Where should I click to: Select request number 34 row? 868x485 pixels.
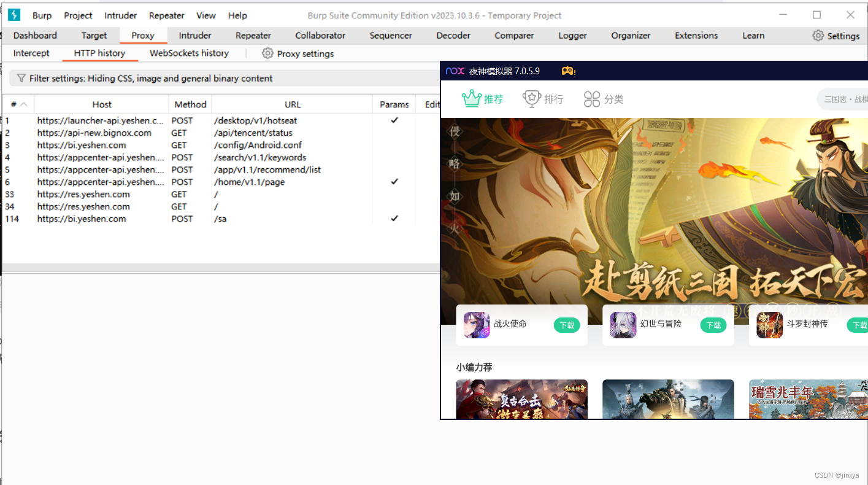[221, 206]
